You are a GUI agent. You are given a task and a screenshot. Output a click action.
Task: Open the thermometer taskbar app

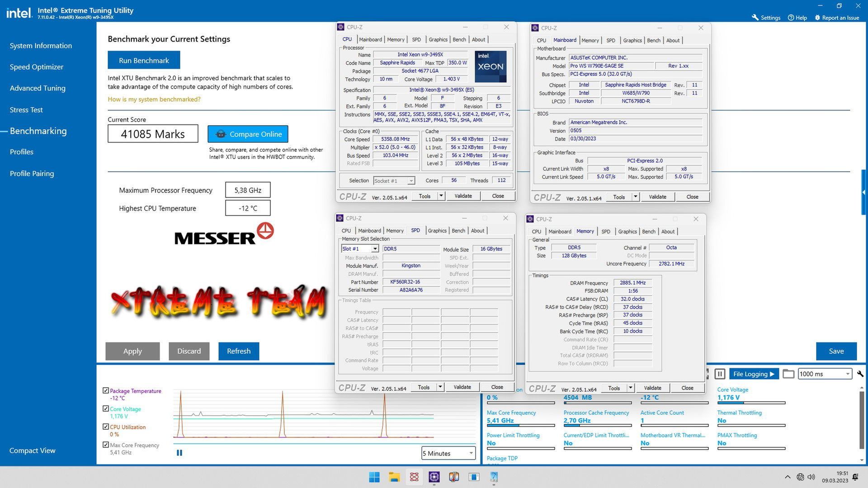click(x=454, y=477)
